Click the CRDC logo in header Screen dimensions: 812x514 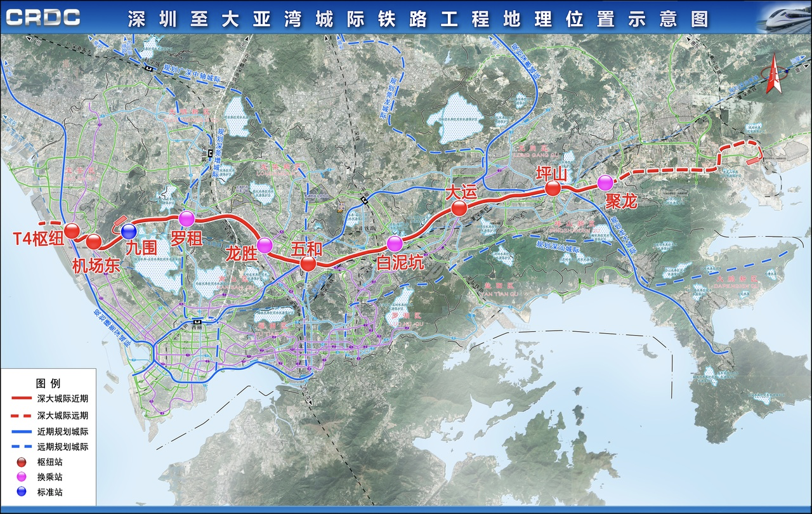tap(43, 18)
